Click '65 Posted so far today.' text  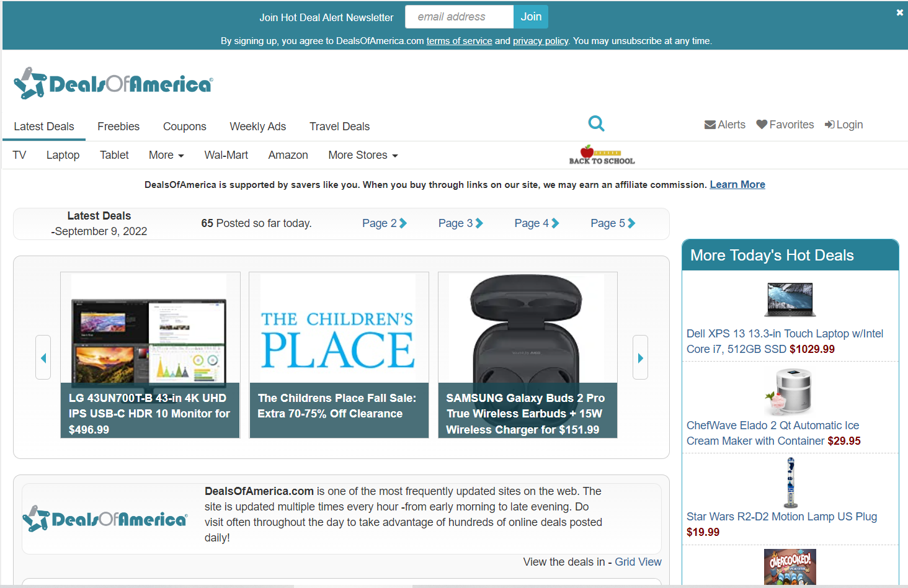pyautogui.click(x=256, y=223)
